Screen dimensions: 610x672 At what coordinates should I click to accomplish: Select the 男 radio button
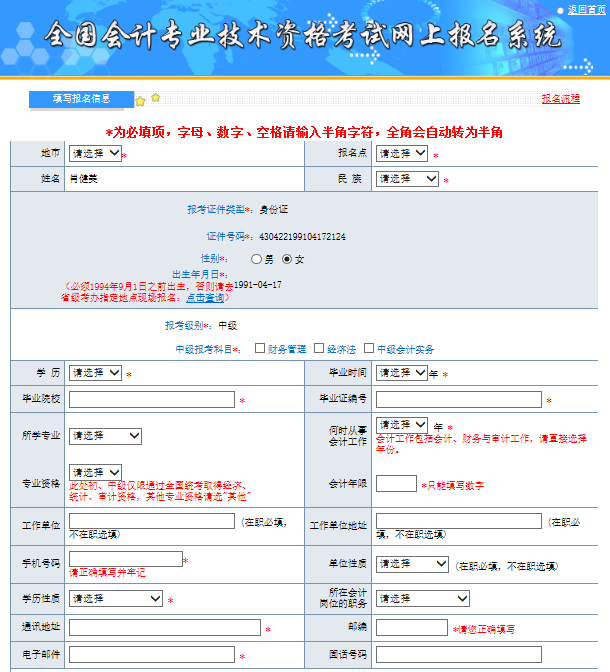click(x=256, y=259)
